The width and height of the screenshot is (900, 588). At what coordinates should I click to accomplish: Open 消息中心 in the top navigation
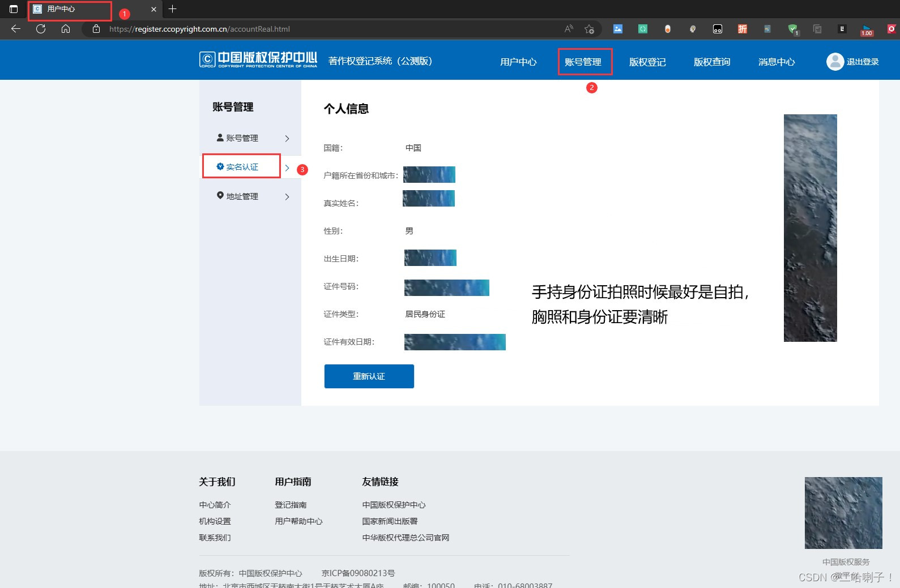click(x=777, y=62)
